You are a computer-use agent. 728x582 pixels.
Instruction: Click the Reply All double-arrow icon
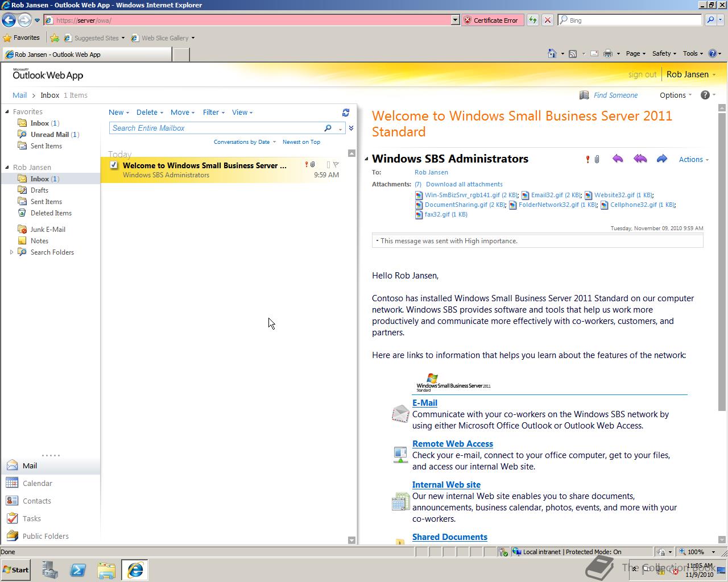(x=640, y=159)
